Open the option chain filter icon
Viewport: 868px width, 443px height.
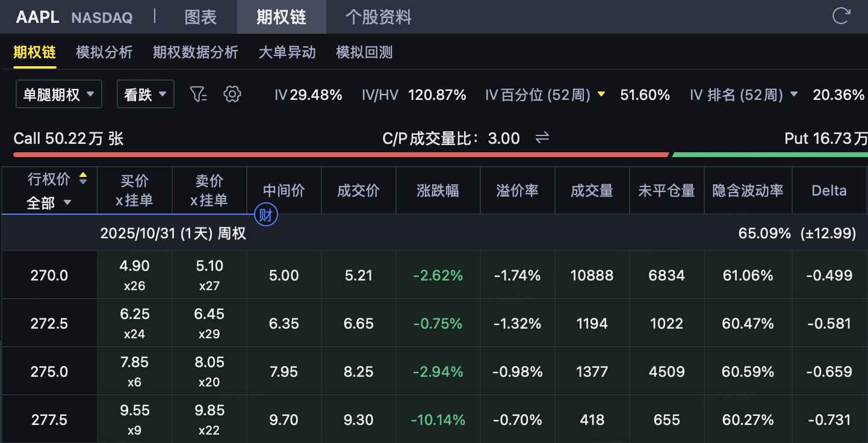coord(198,94)
